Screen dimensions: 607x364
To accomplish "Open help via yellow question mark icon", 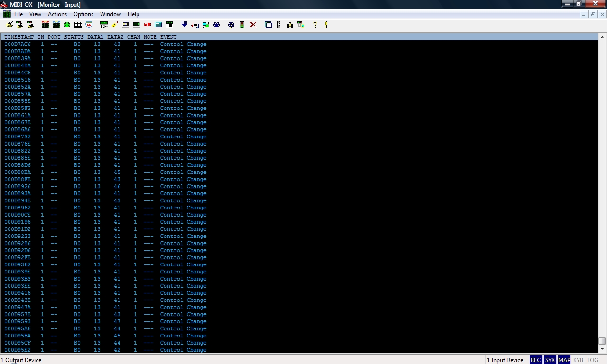I will point(315,25).
